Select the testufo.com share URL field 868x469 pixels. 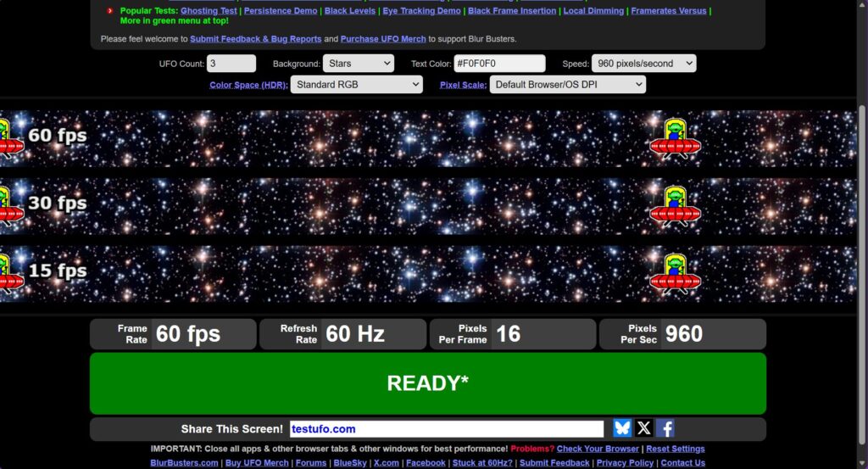click(x=447, y=428)
